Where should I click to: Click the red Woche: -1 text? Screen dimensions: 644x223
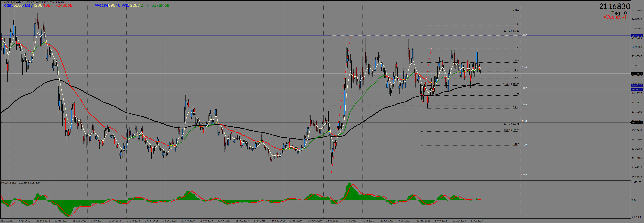615,17
